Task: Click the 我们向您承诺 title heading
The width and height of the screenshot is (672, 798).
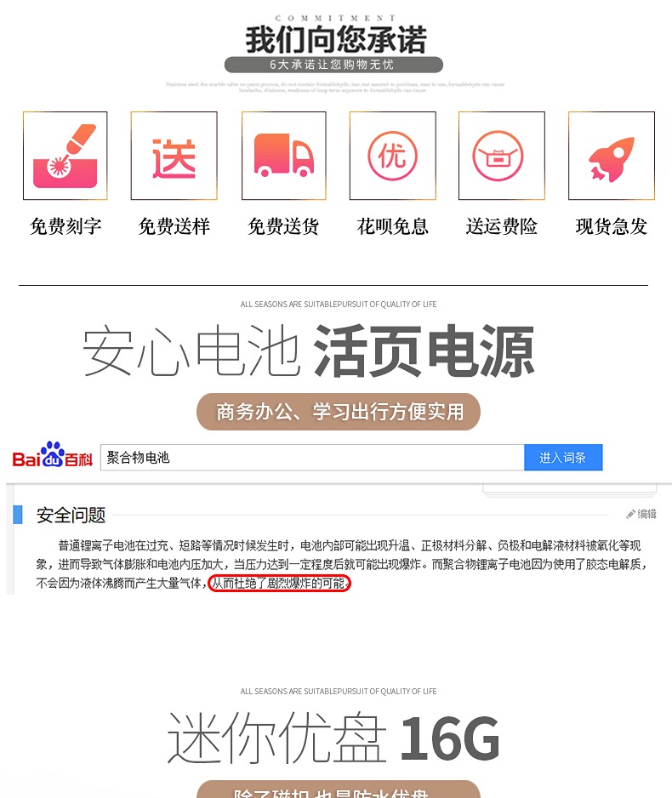Action: tap(336, 40)
